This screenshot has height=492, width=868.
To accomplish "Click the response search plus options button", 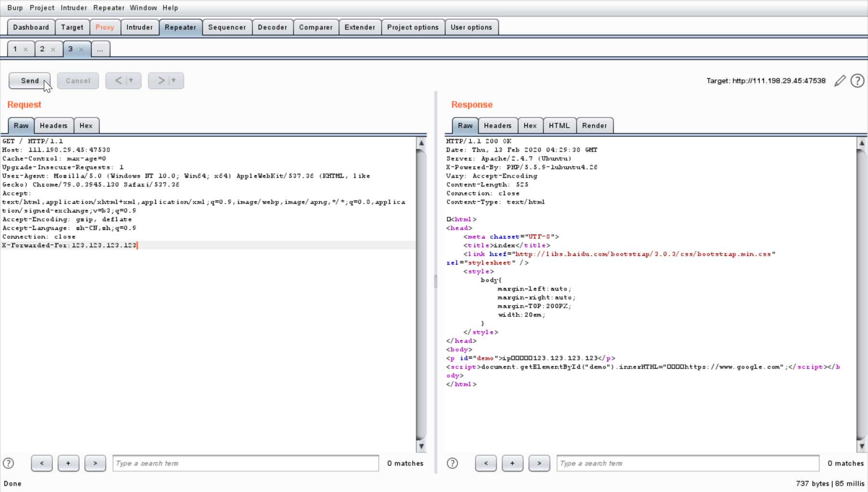I will coord(512,463).
